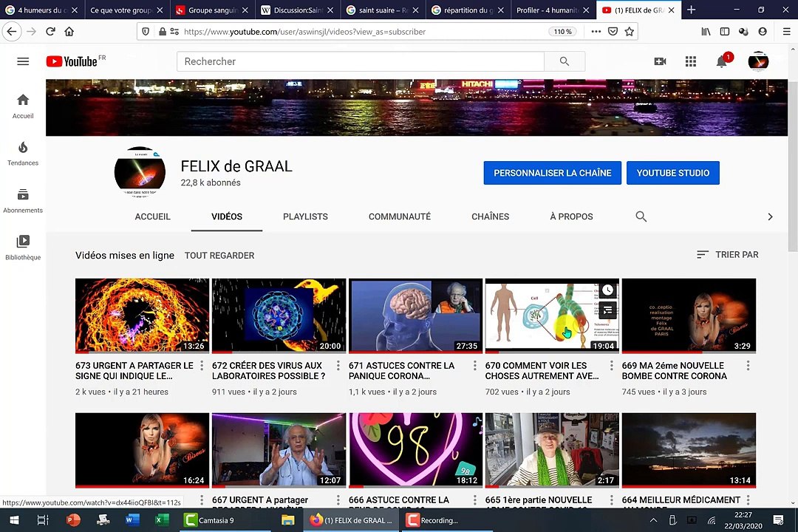Switch to the Groupe sanguin browser tab

tap(212, 10)
